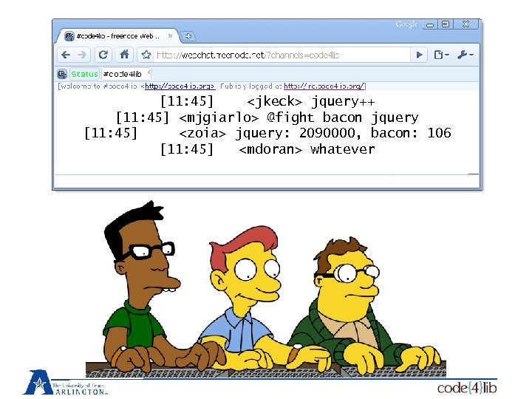532x399 pixels.
Task: Click the browser forward arrow
Action: [x=82, y=55]
